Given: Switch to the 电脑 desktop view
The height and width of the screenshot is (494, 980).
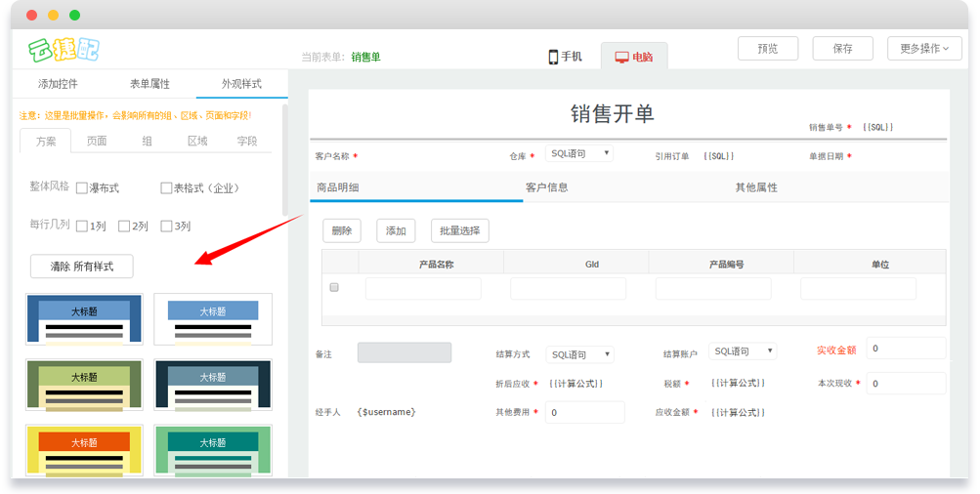Looking at the screenshot, I should 633,57.
